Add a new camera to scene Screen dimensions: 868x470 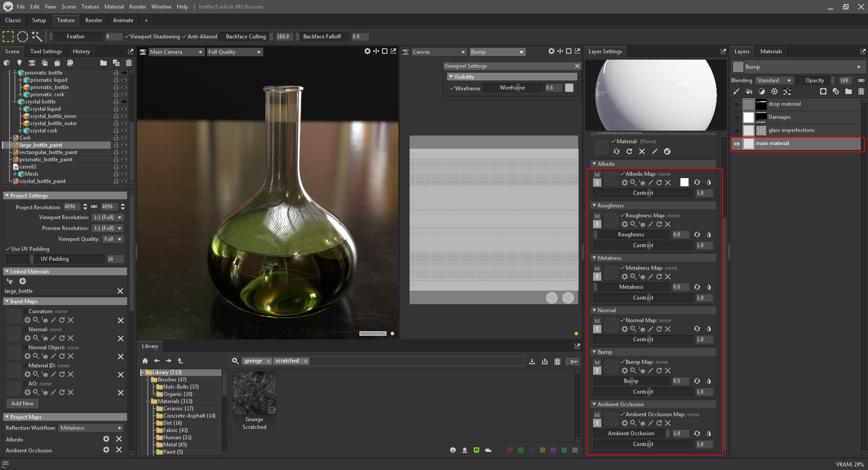click(32, 63)
